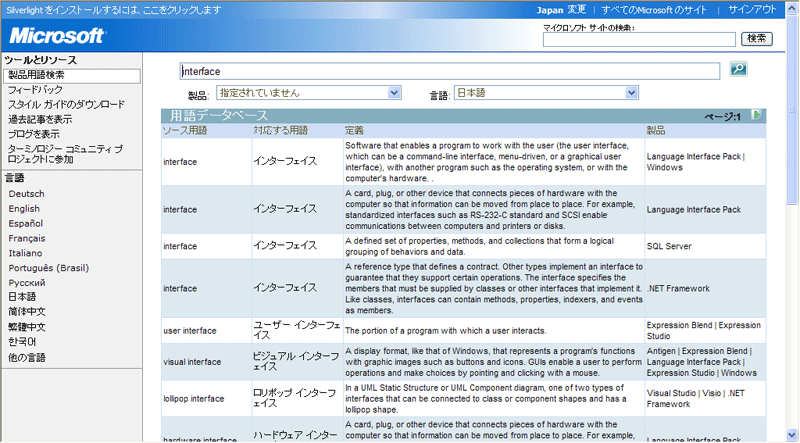Click the 対応する用語 column header
The height and width of the screenshot is (443, 800).
[281, 131]
